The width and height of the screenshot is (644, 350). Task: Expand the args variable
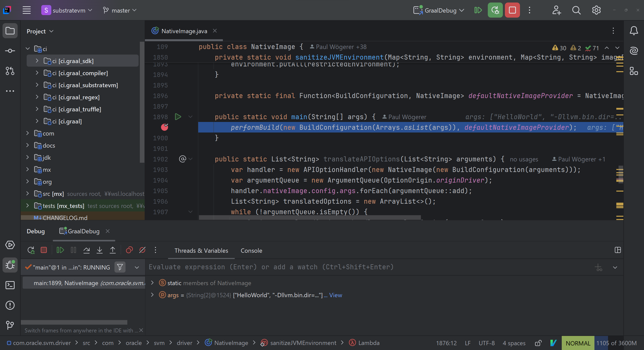(152, 295)
